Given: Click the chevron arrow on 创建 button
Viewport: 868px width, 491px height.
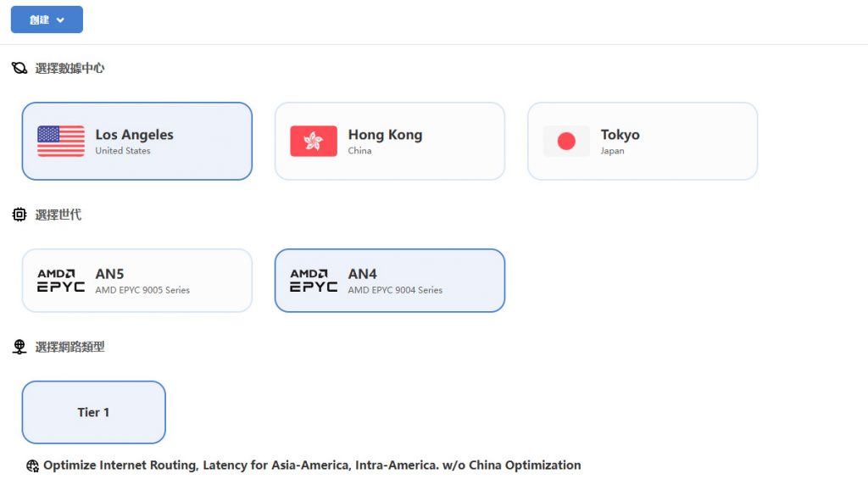Looking at the screenshot, I should [61, 20].
